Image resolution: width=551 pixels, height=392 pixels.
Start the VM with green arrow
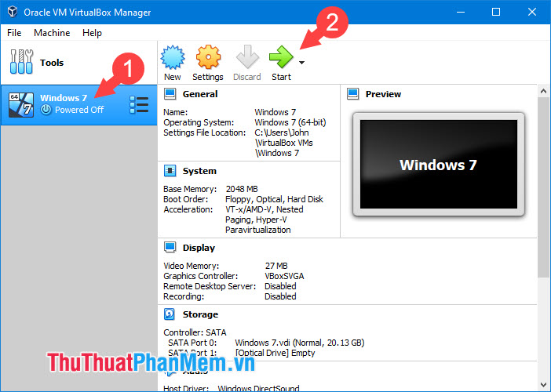pyautogui.click(x=281, y=57)
